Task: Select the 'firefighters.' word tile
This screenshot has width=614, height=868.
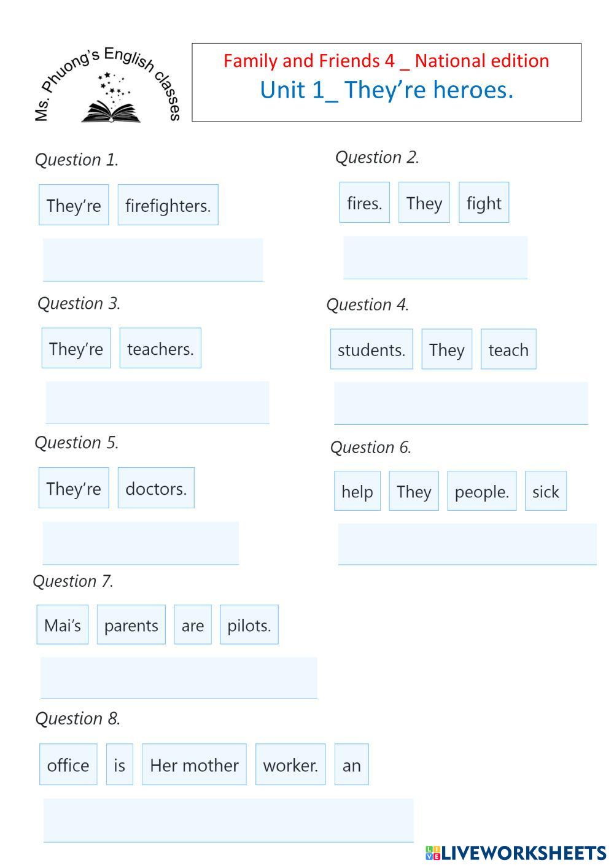Action: click(x=168, y=205)
